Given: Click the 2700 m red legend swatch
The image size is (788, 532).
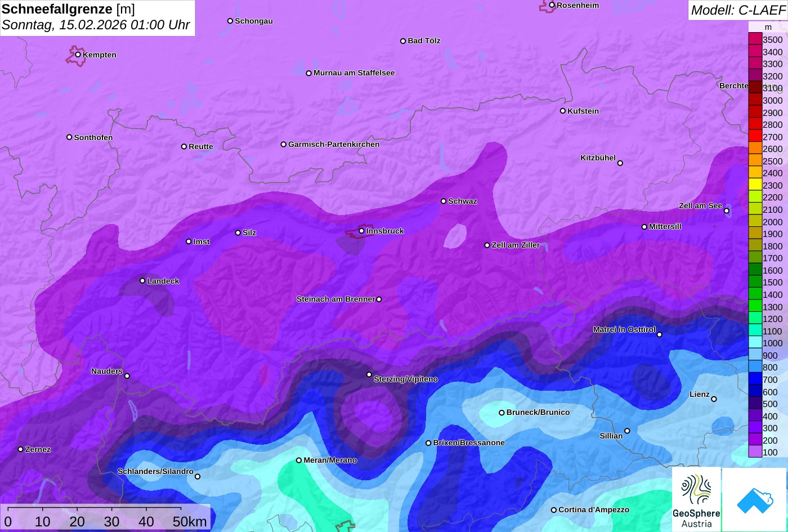Looking at the screenshot, I should 755,136.
